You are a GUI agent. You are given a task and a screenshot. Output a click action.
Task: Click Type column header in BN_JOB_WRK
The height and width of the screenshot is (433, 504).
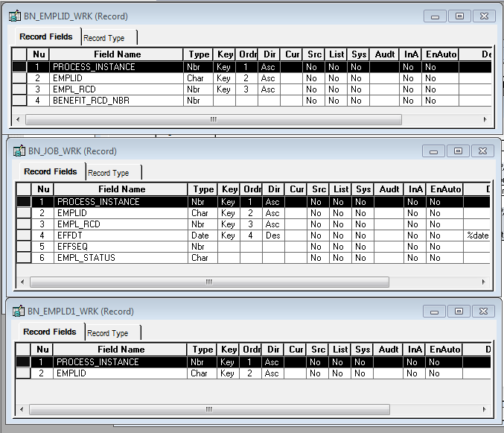[202, 189]
